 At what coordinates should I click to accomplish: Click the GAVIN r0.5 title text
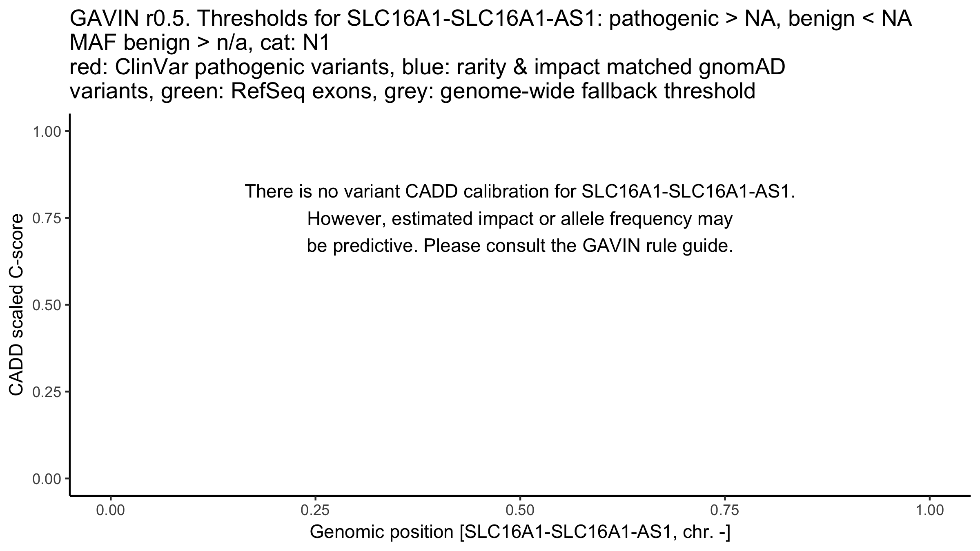(x=490, y=19)
